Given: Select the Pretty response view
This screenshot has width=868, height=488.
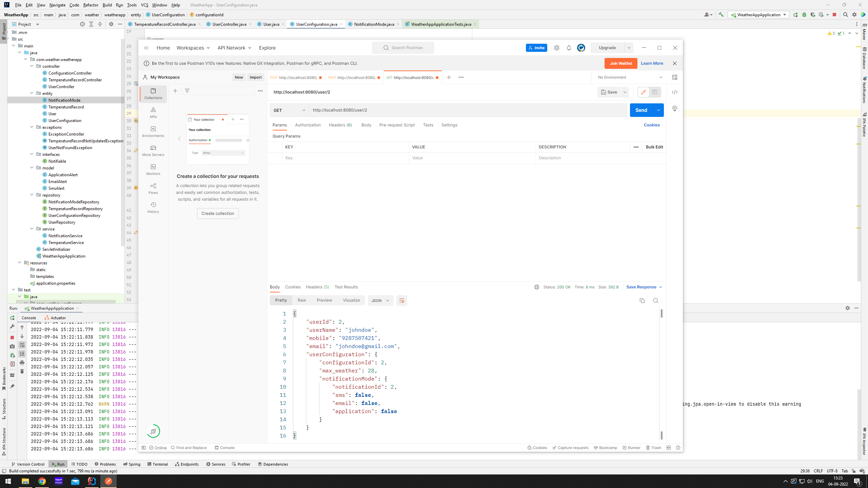Looking at the screenshot, I should click(281, 300).
